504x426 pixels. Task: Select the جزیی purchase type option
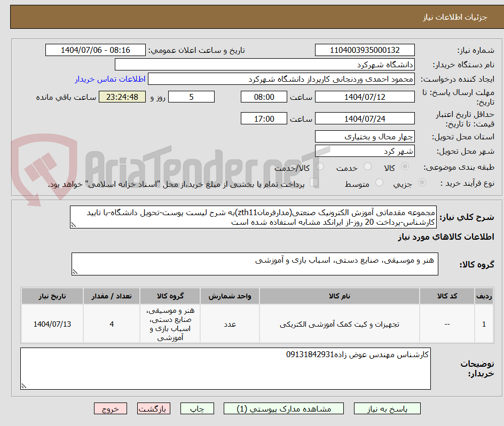click(x=422, y=182)
